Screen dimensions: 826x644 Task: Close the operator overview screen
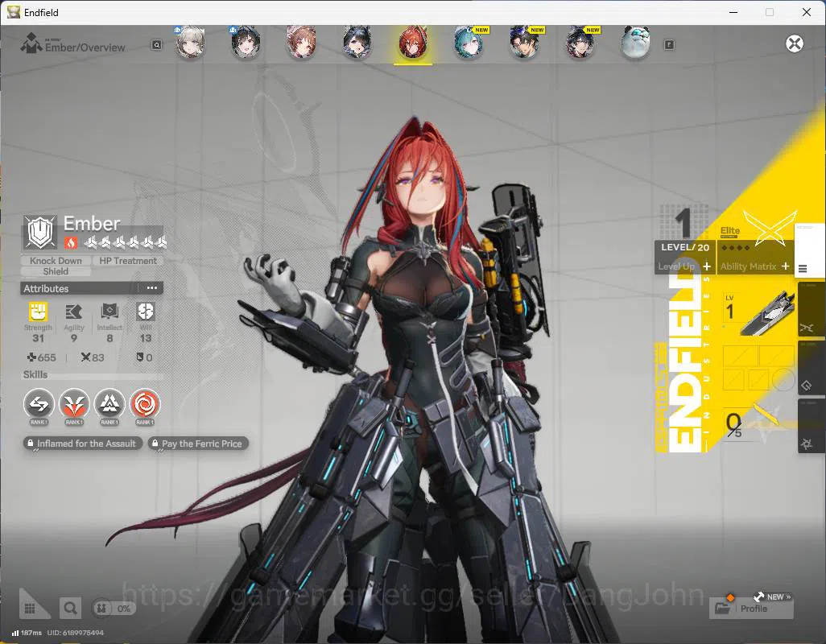tap(795, 43)
